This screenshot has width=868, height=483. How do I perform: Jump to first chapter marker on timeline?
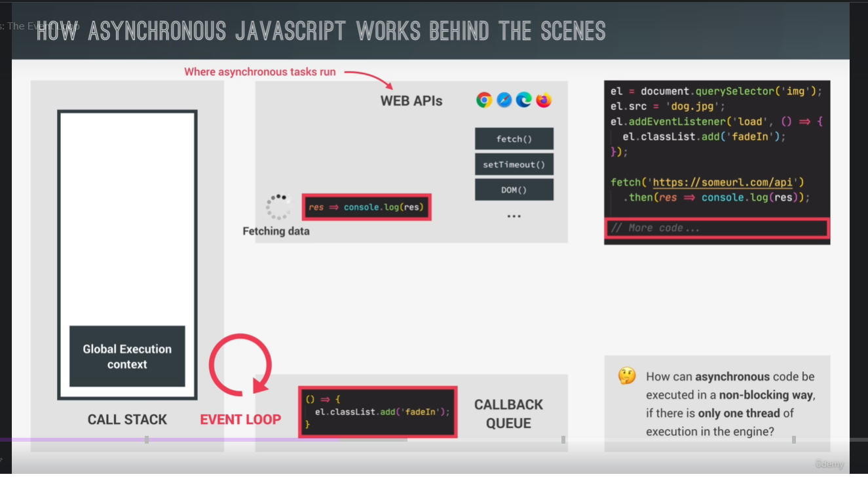point(147,440)
